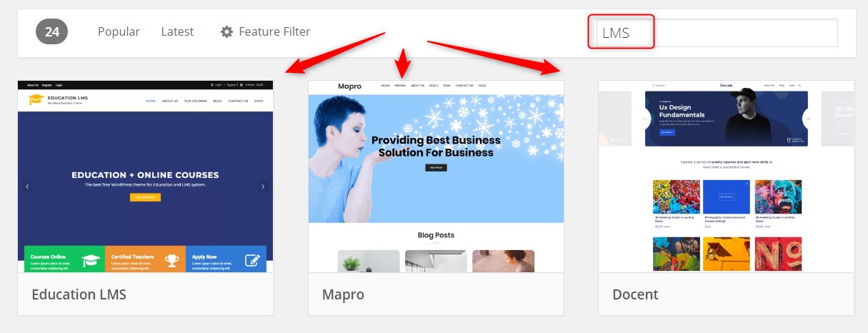Click the Docent theme title
The height and width of the screenshot is (333, 868).
(x=636, y=294)
